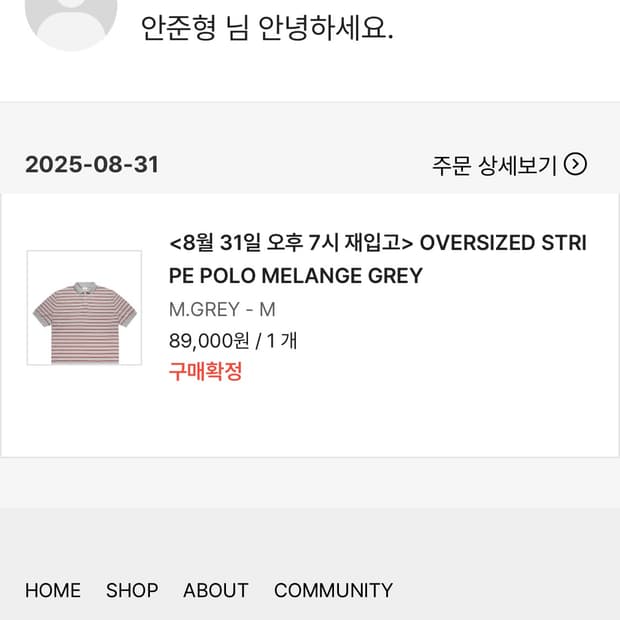Click the 1 개 quantity text
620x620 pixels.
click(x=282, y=341)
